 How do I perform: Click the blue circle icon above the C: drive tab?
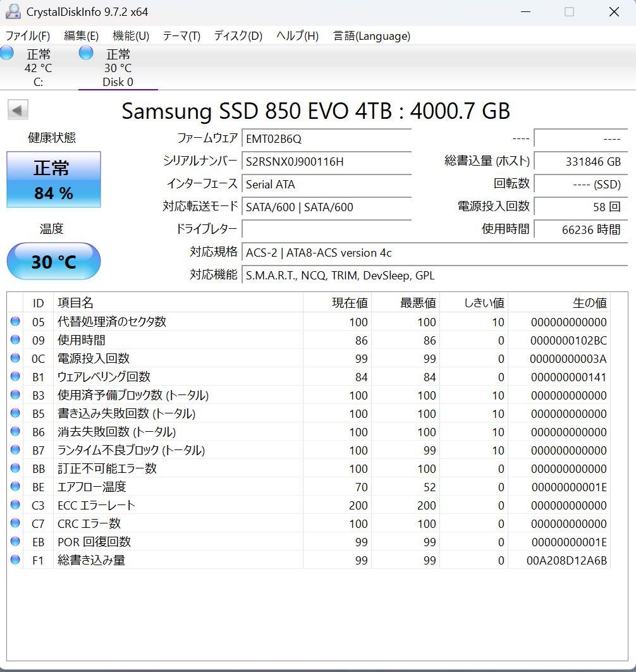pyautogui.click(x=6, y=54)
